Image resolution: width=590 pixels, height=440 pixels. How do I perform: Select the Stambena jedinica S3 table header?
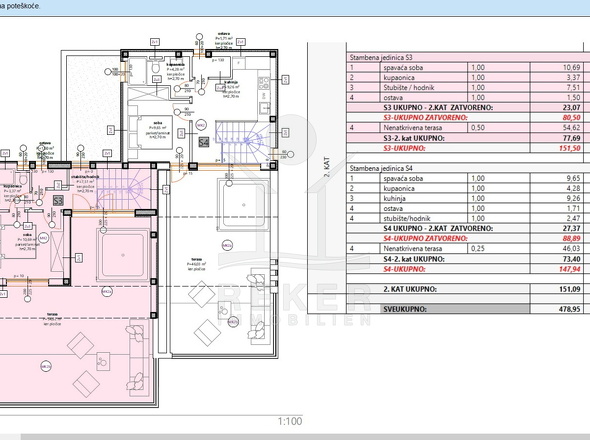tap(381, 58)
